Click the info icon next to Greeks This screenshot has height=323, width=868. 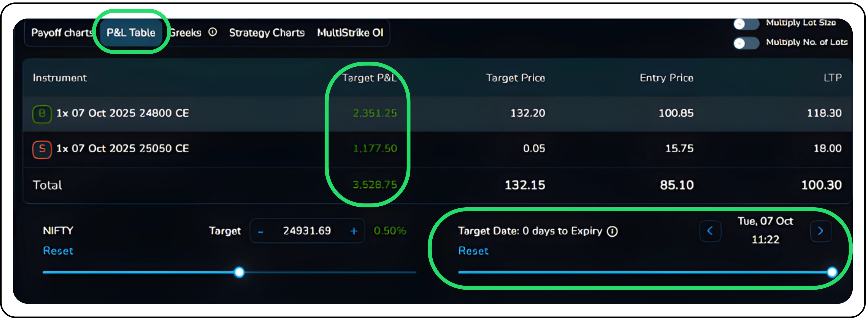pyautogui.click(x=213, y=32)
